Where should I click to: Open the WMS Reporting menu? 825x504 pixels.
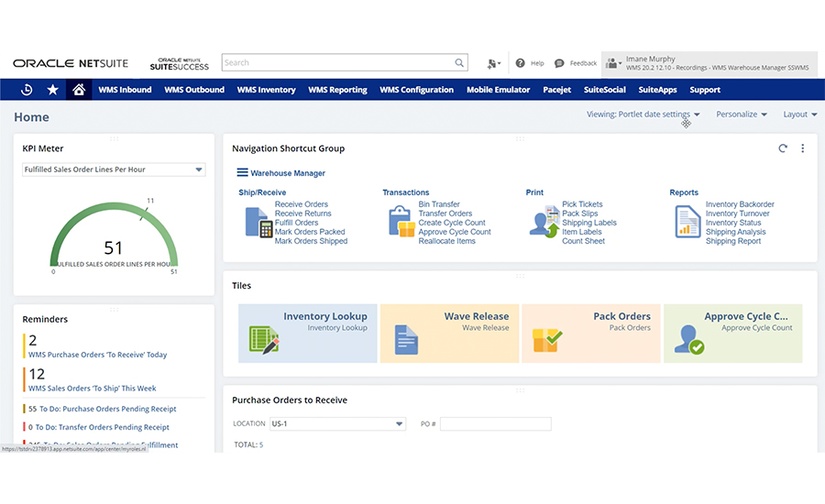(337, 90)
